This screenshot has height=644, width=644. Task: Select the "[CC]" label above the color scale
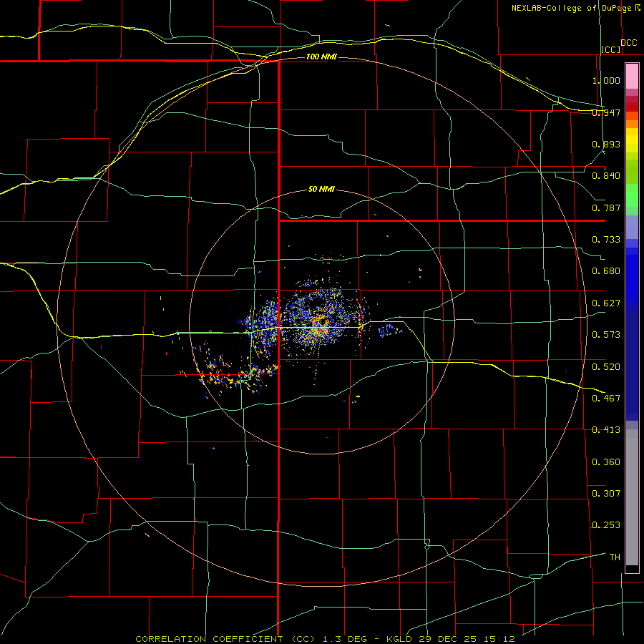click(611, 49)
